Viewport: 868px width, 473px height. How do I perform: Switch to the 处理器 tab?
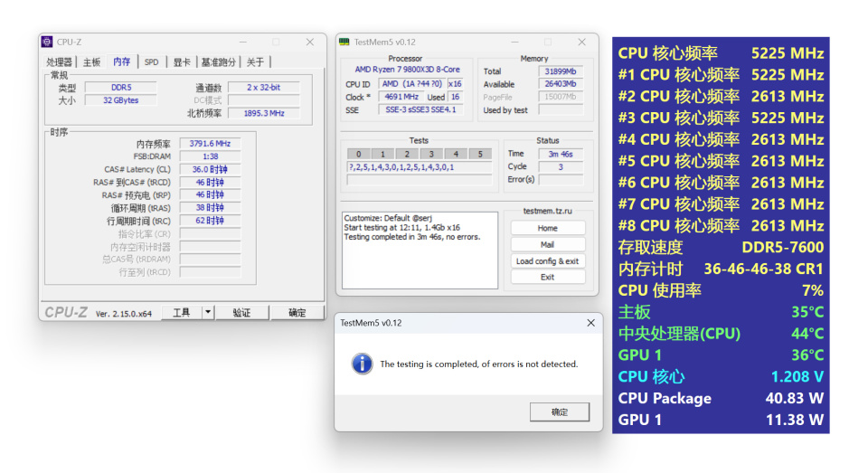60,62
